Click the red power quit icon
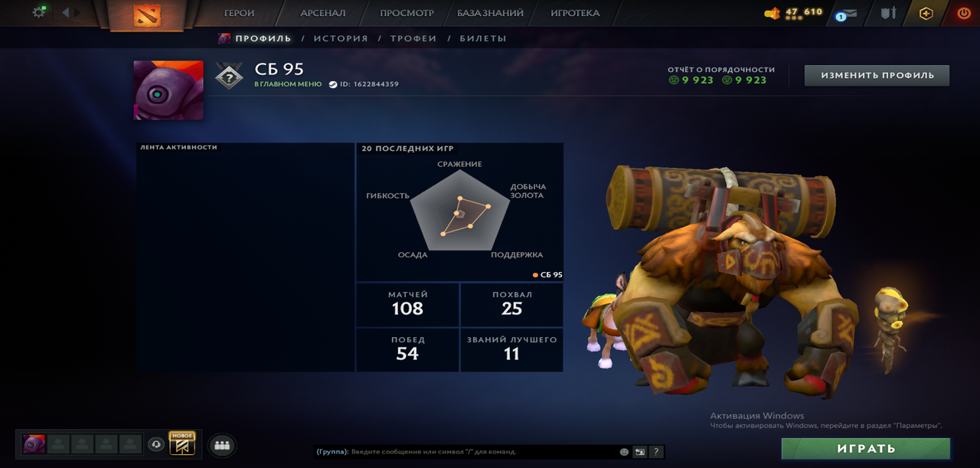This screenshot has height=468, width=980. [x=964, y=13]
